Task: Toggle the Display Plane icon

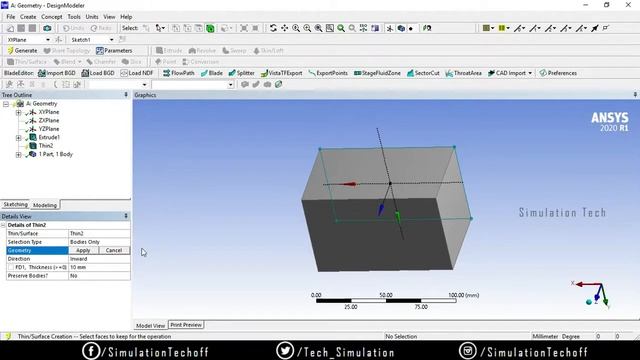Action: (x=390, y=28)
